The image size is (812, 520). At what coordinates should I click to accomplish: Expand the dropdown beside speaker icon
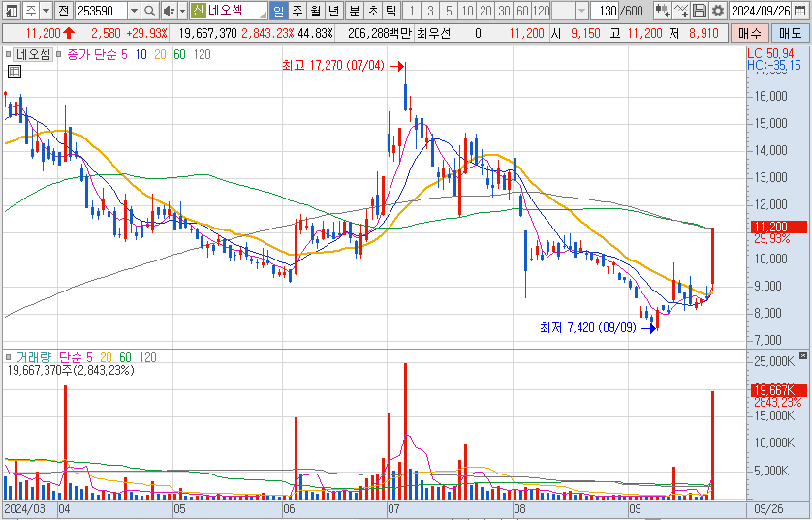182,11
